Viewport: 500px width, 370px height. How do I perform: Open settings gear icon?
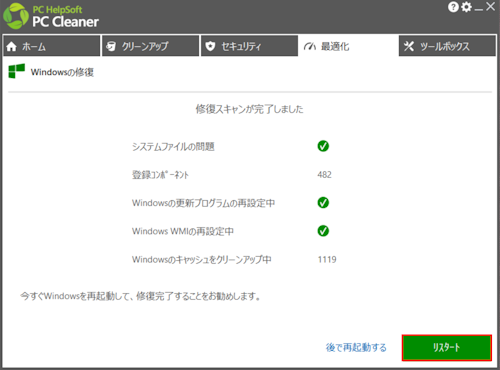pos(466,7)
